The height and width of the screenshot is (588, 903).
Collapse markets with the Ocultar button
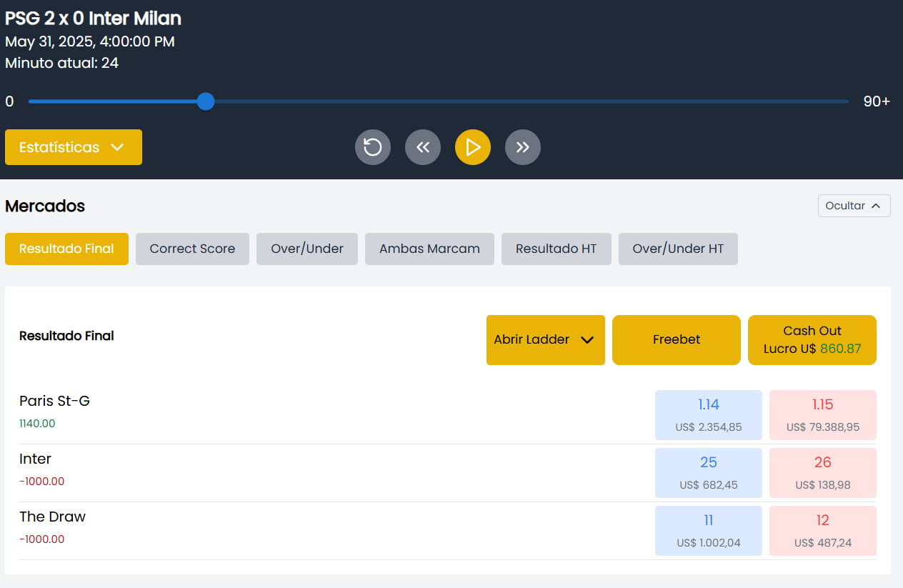point(854,206)
